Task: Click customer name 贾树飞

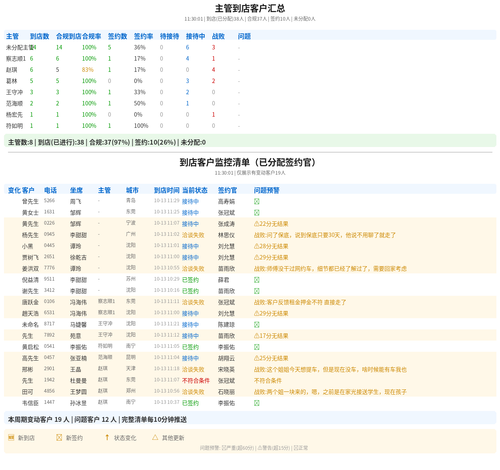Action: coord(30,258)
